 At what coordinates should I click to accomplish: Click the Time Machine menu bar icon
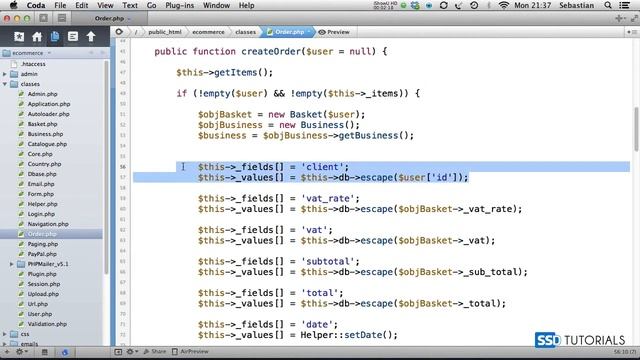474,5
